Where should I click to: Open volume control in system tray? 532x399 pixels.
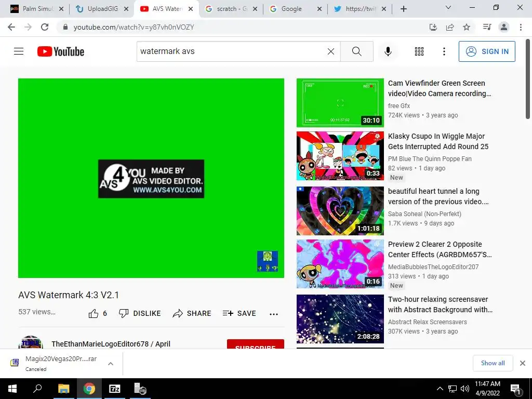coord(465,389)
